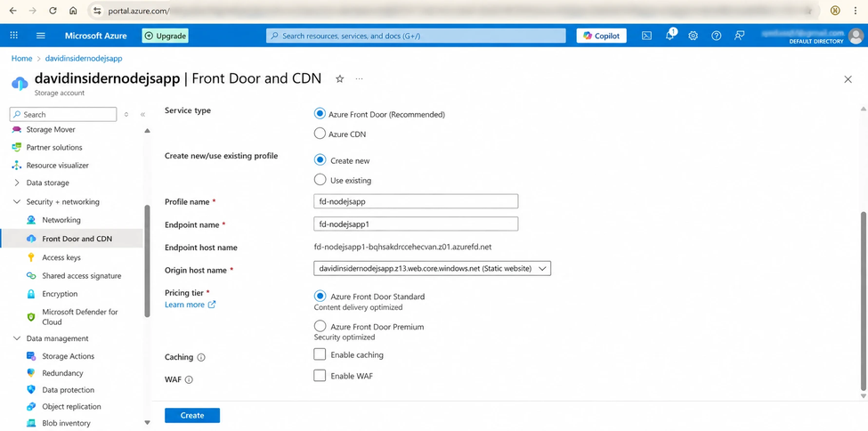Click the Microsoft Defender shield icon
The width and height of the screenshot is (868, 431).
pos(31,317)
